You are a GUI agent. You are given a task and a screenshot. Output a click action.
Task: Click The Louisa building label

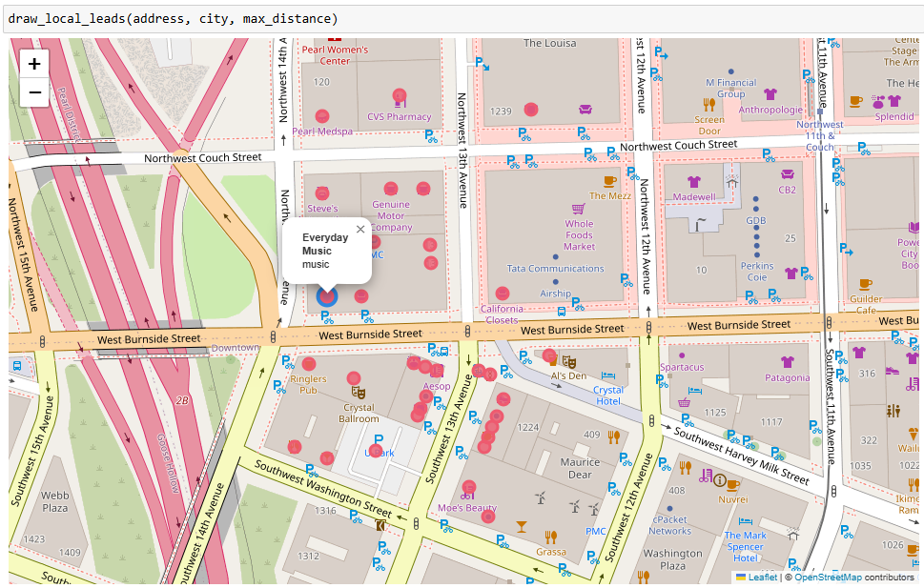point(550,44)
